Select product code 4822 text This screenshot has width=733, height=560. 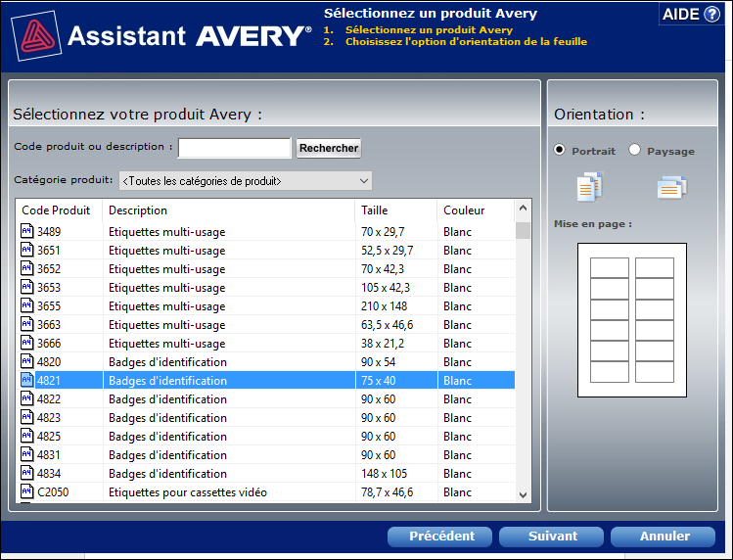(x=49, y=399)
